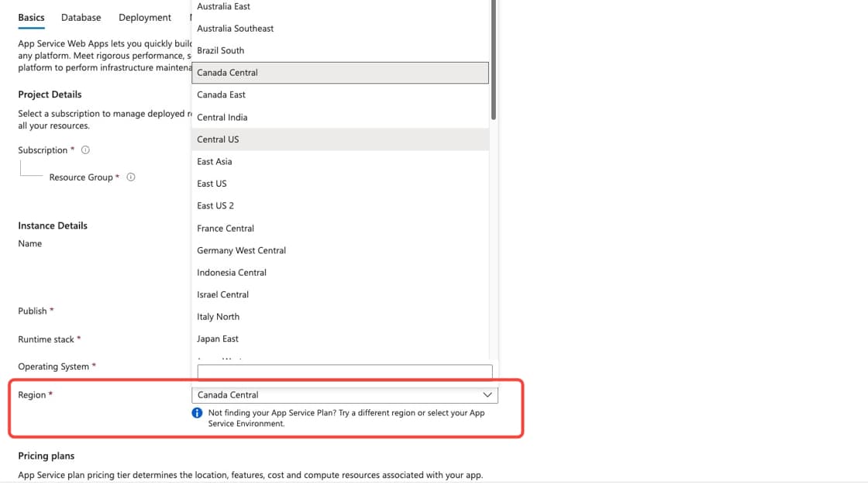Click the Region field label
This screenshot has height=485, width=868.
(x=32, y=395)
